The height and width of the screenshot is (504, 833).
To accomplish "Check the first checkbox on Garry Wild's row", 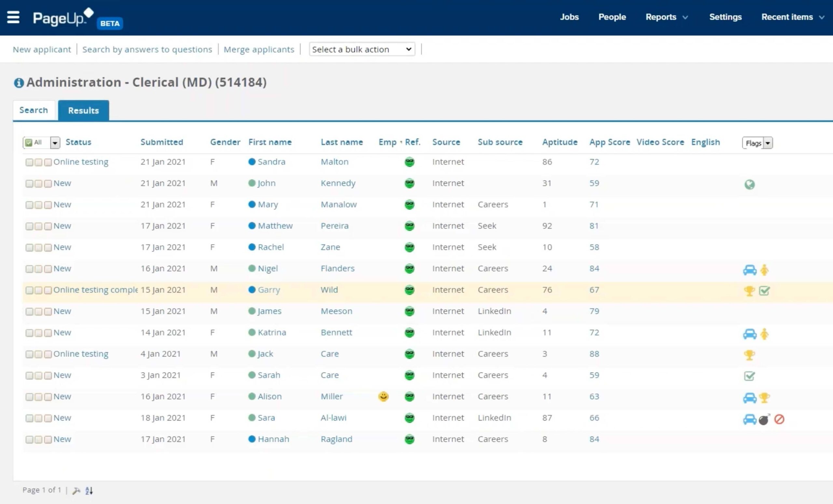I will [x=29, y=290].
